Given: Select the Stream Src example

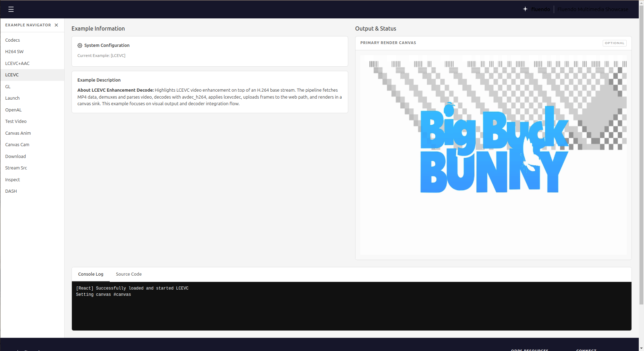Looking at the screenshot, I should [32, 168].
